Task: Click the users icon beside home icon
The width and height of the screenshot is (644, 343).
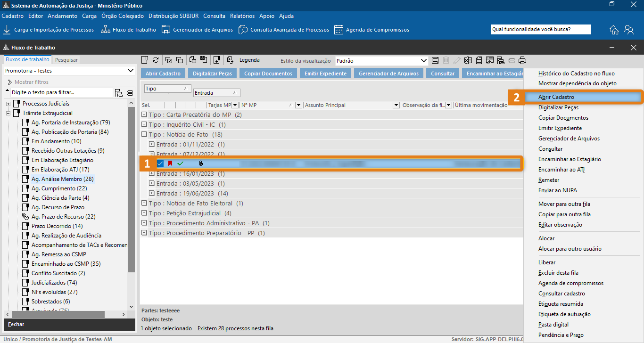Action: click(x=629, y=30)
